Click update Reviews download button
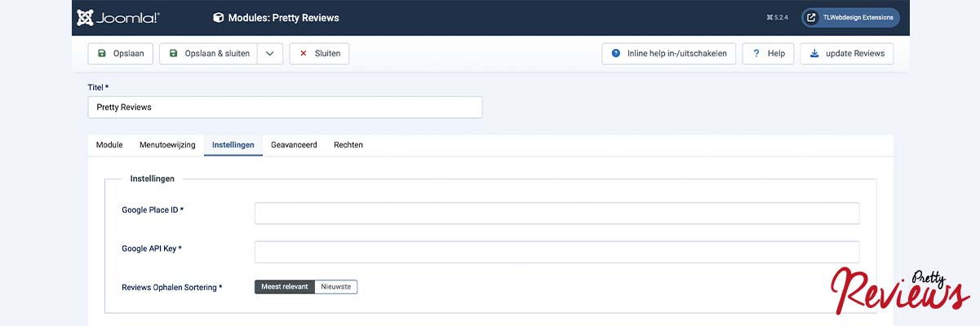The image size is (980, 326). pyautogui.click(x=846, y=54)
